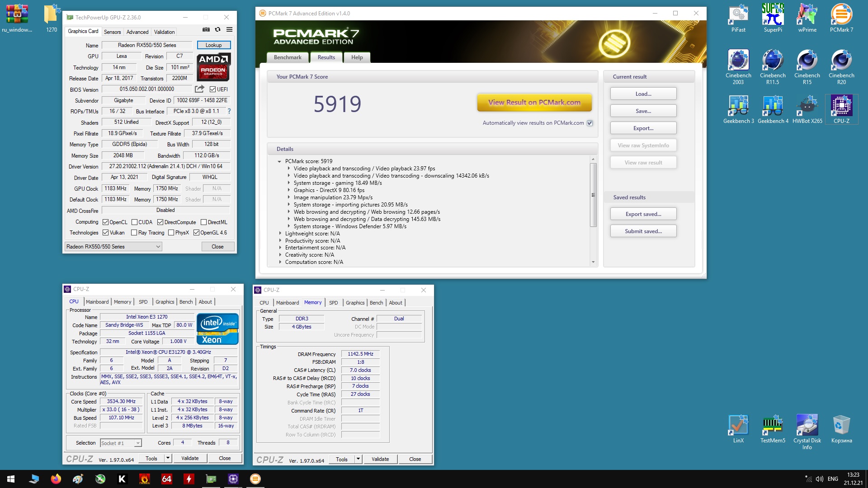Open Cinebench 2003 desktop icon
868x488 pixels.
point(738,67)
